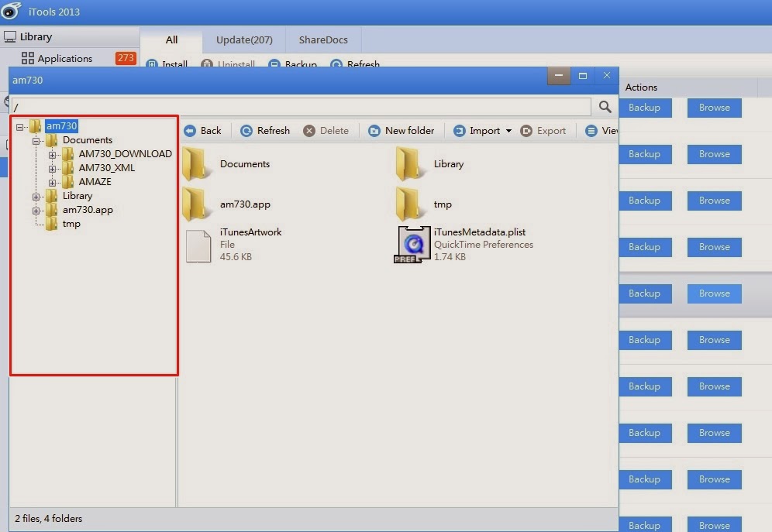
Task: Collapse the am730 root tree node
Action: click(x=19, y=127)
